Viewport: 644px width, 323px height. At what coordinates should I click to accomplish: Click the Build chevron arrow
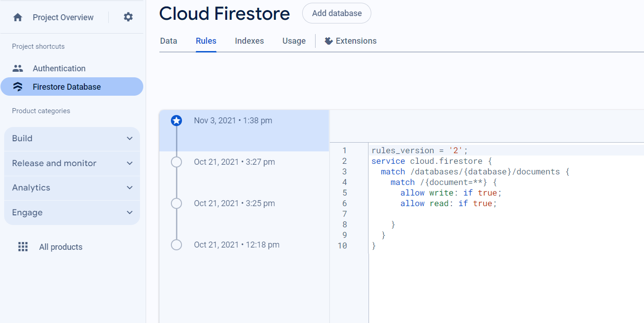(x=130, y=138)
